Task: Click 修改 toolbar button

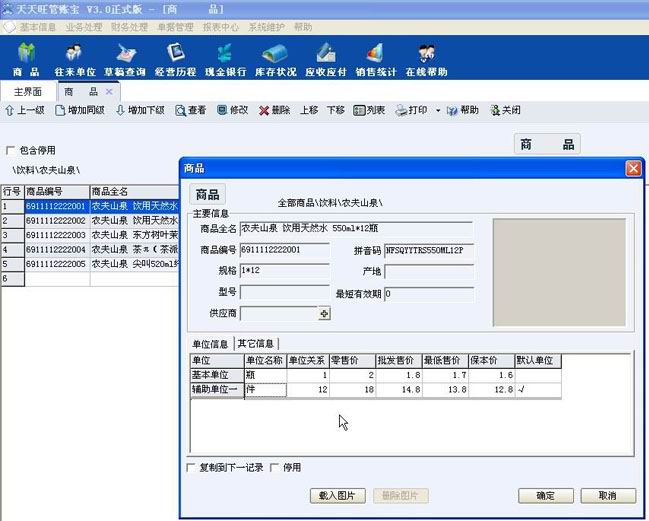Action: point(233,110)
